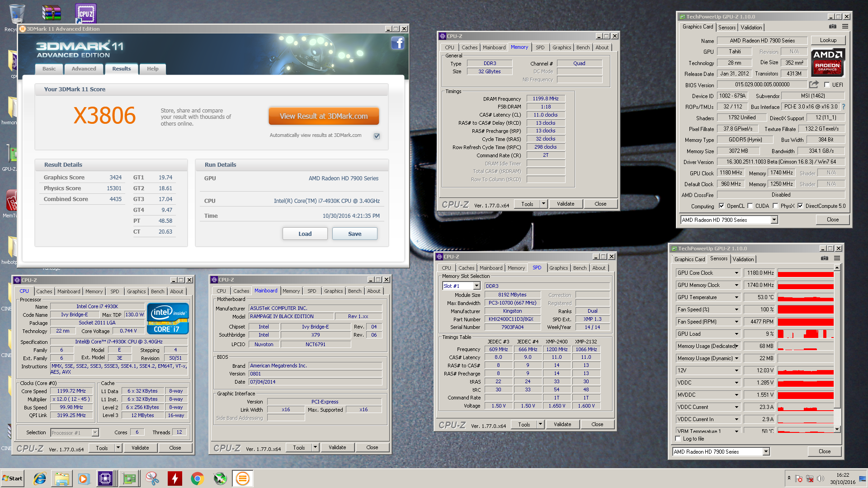Switch to the GPU-Z taskbar icon

tap(129, 479)
